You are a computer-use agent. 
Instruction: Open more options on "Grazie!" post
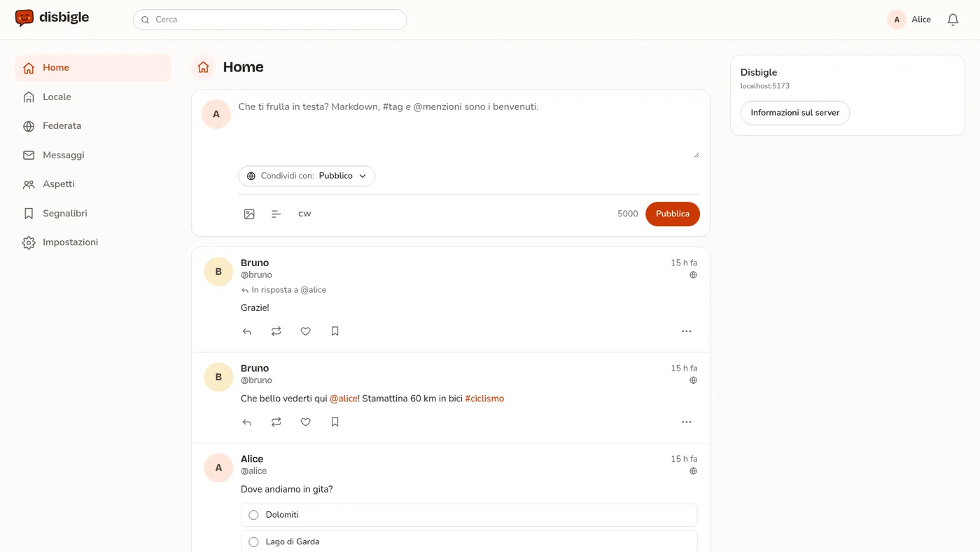tap(687, 331)
